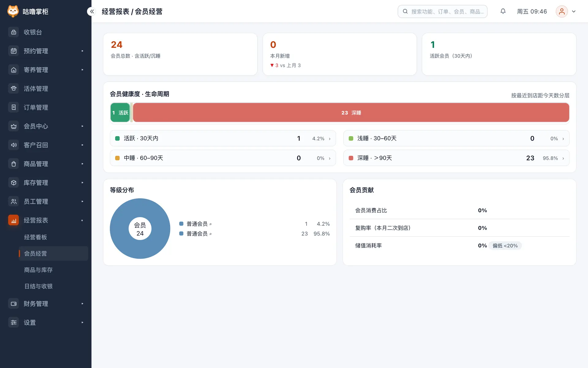
Task: Expand the 客户召回 submenu arrow
Action: pyautogui.click(x=82, y=145)
